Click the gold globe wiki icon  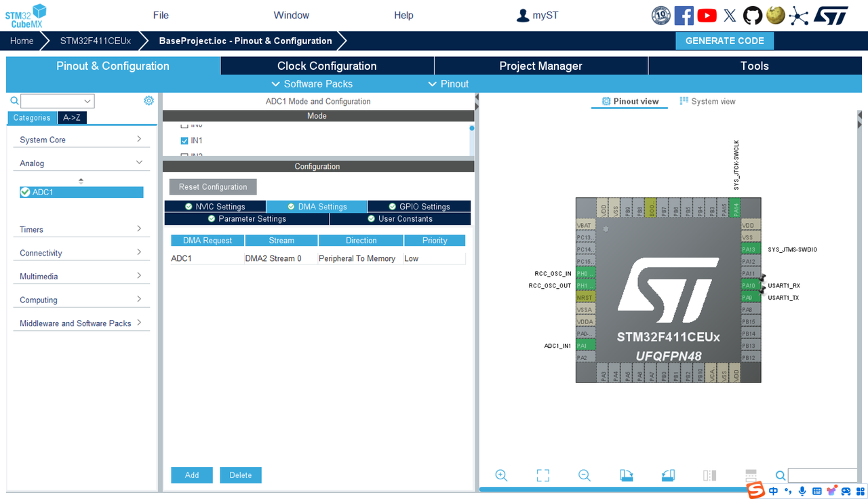pos(776,15)
